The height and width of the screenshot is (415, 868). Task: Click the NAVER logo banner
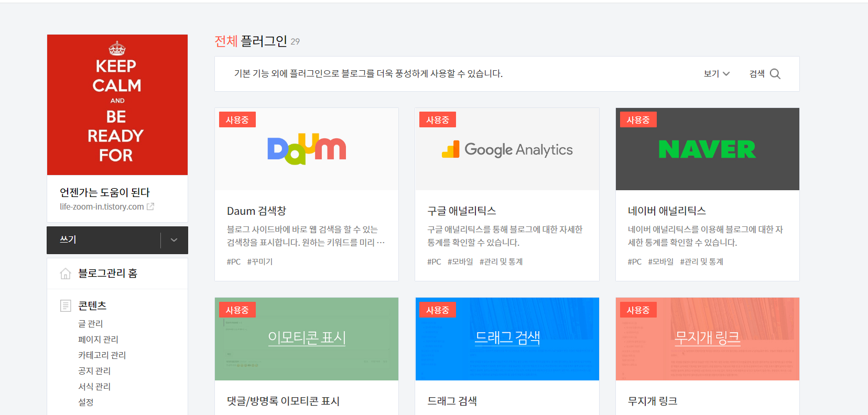click(707, 149)
